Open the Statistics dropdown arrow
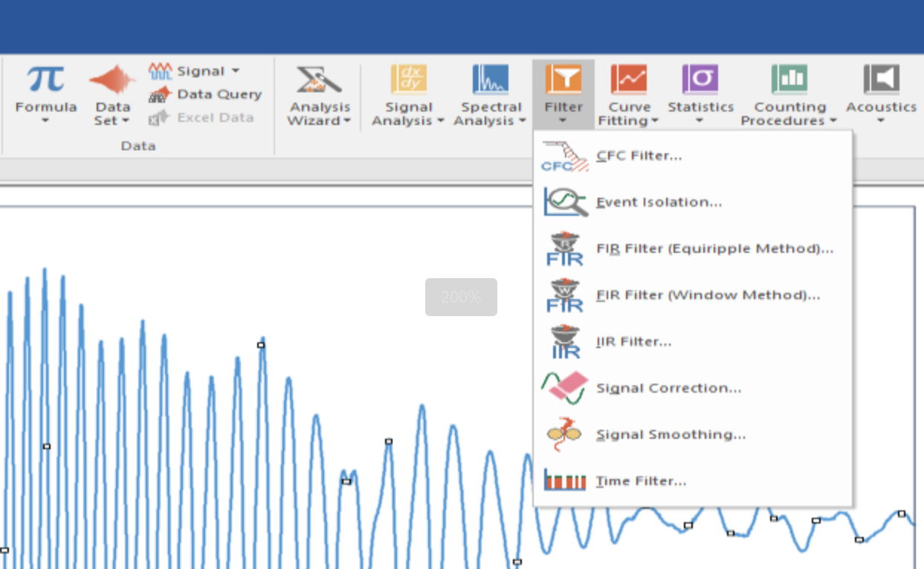 click(x=700, y=120)
